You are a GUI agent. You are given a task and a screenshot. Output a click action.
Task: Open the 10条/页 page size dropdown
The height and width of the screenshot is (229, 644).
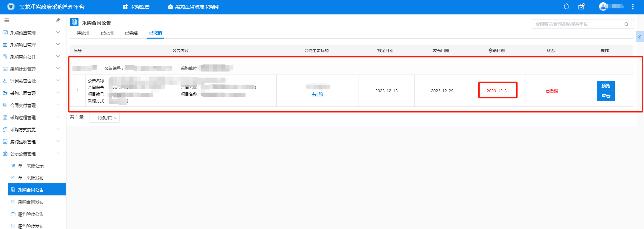(x=105, y=118)
